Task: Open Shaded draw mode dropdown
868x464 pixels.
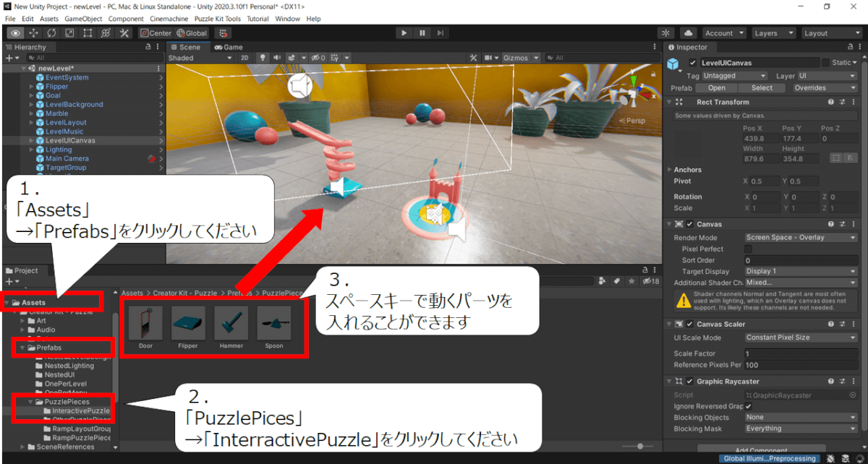Action: pos(200,58)
